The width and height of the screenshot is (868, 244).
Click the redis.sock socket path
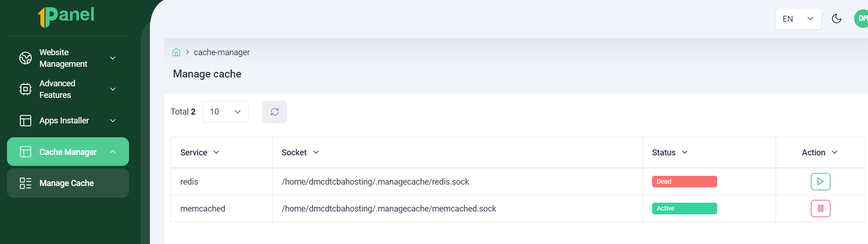[376, 182]
